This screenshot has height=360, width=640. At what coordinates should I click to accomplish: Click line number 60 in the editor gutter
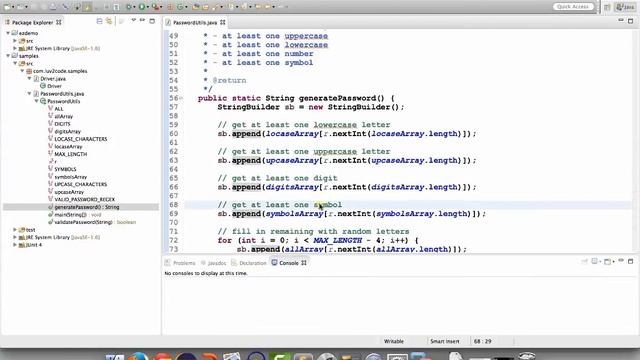(x=173, y=134)
